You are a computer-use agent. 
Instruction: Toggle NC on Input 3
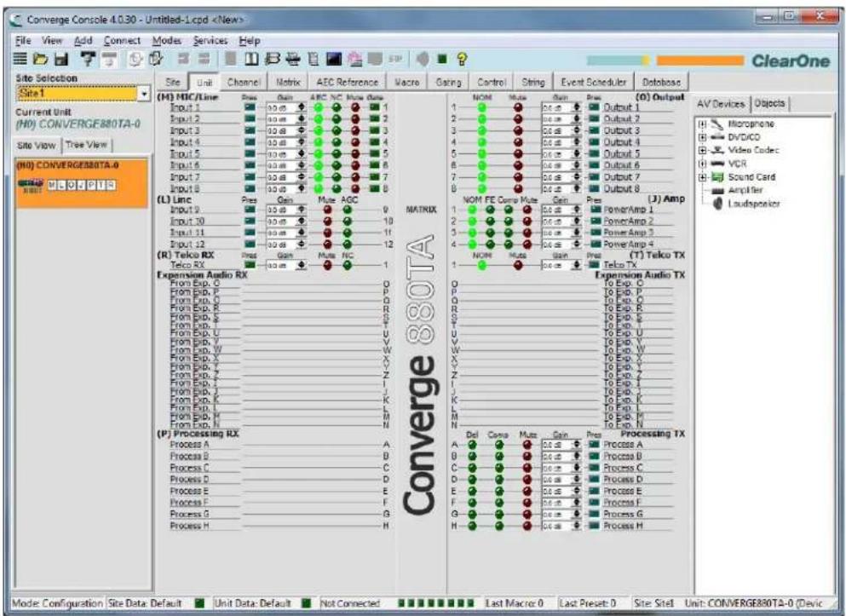(337, 130)
